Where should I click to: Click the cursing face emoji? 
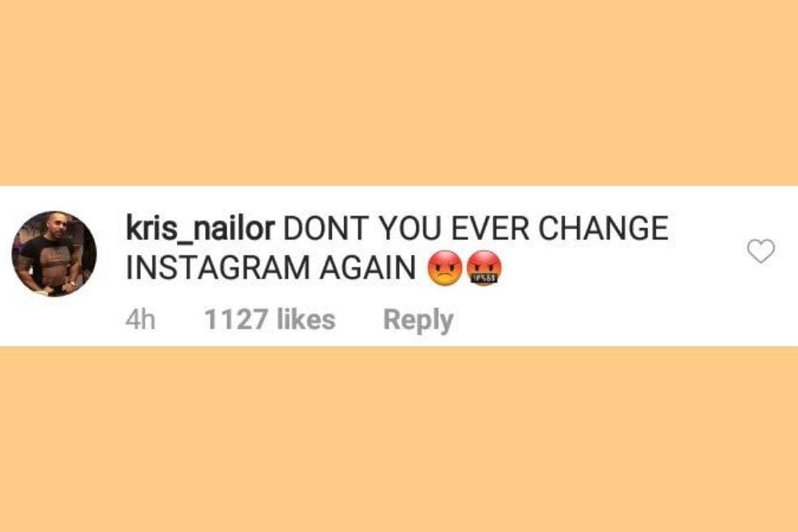point(484,268)
